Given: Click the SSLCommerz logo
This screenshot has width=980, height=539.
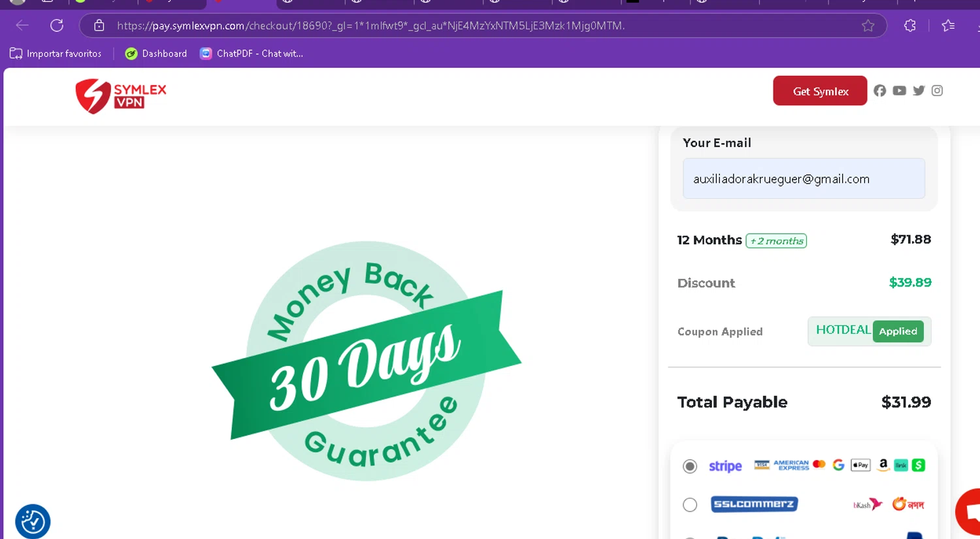Looking at the screenshot, I should click(x=754, y=504).
